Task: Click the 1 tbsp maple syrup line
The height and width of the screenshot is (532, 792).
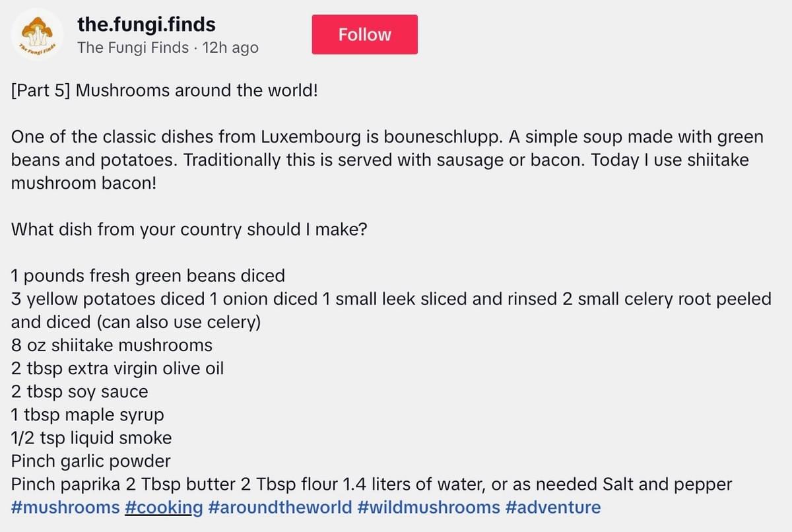Action: (88, 415)
